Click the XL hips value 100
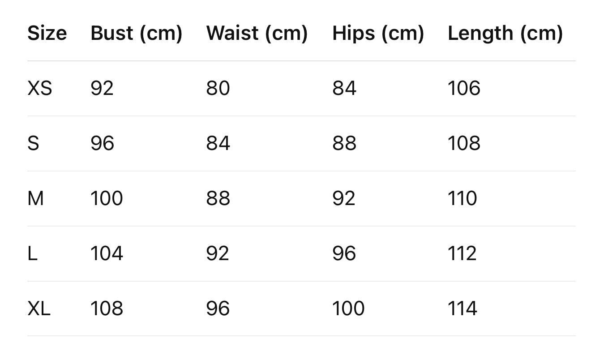This screenshot has height=364, width=591. click(x=348, y=308)
